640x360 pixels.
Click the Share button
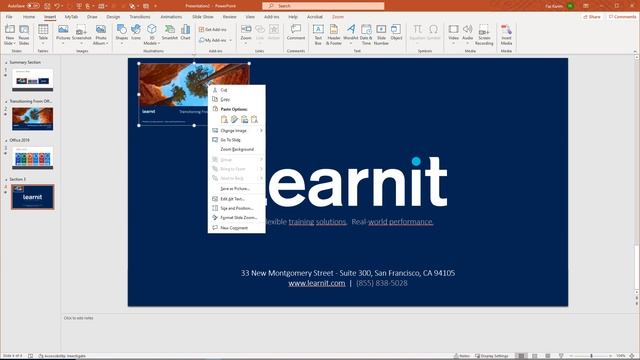pos(592,17)
